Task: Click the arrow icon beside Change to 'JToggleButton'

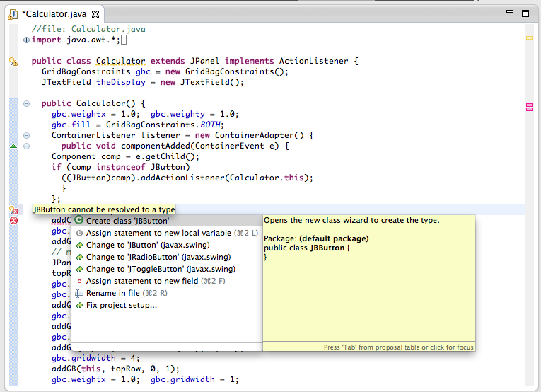Action: [x=79, y=269]
